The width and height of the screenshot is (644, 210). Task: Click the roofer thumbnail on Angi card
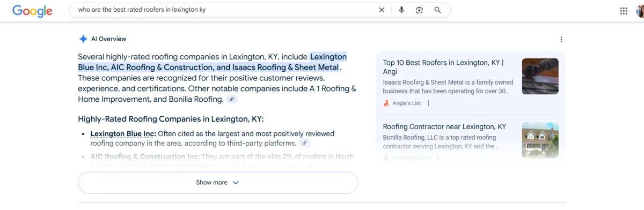coord(540,76)
